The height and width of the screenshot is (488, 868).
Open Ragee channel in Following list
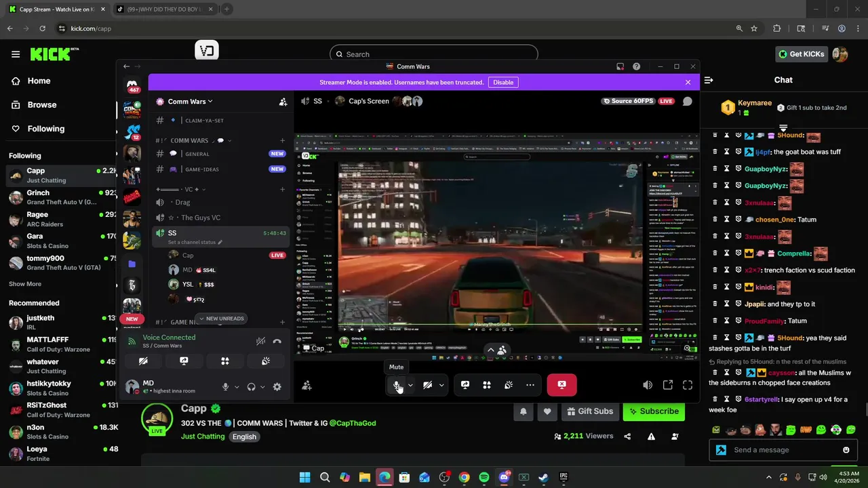pyautogui.click(x=61, y=219)
